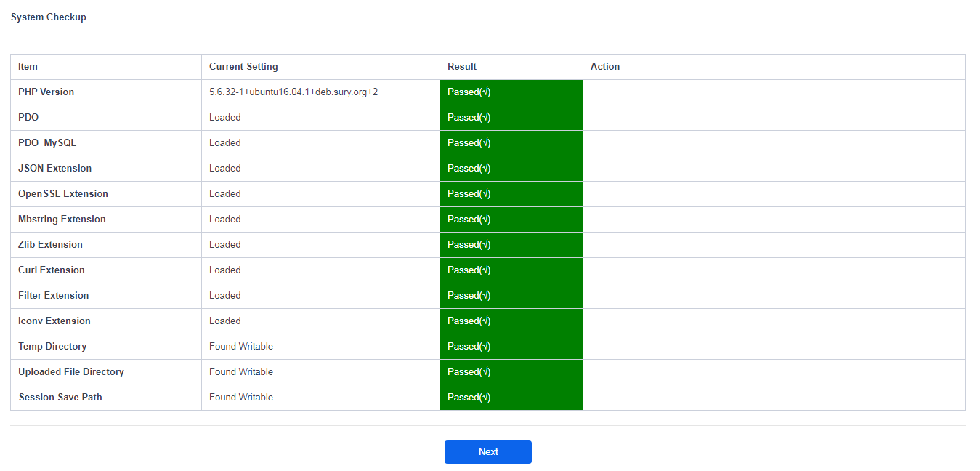Click the Passed result for Zlib Extension
Image resolution: width=980 pixels, height=471 pixels.
pos(511,245)
